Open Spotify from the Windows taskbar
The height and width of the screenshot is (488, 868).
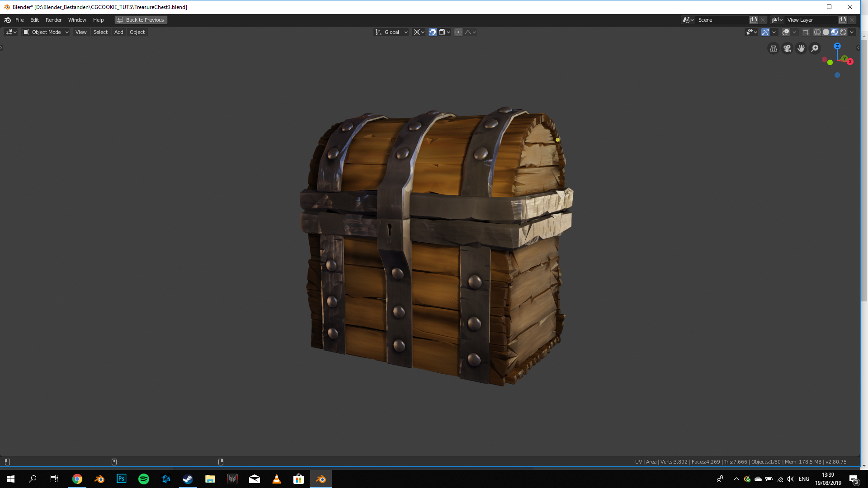point(144,479)
